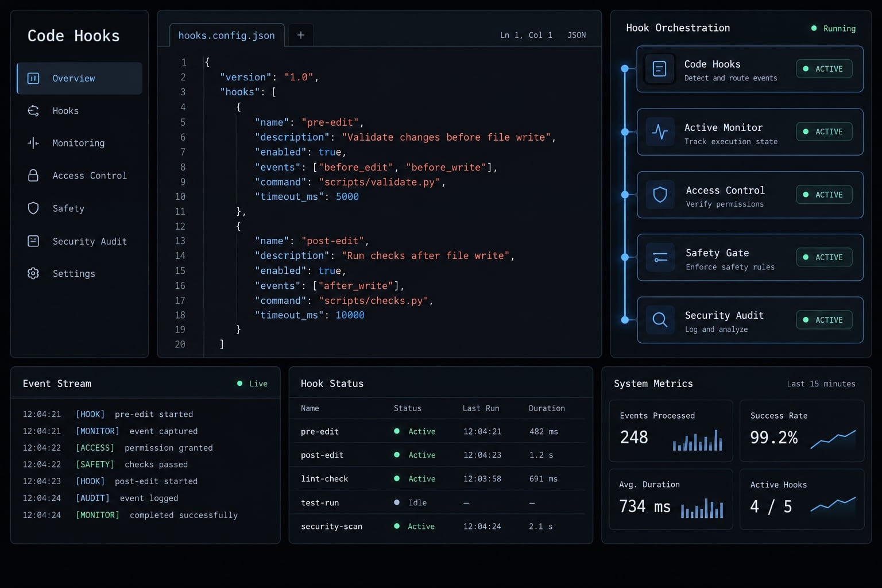882x588 pixels.
Task: Click the Security Audit magnifier icon
Action: coord(660,320)
